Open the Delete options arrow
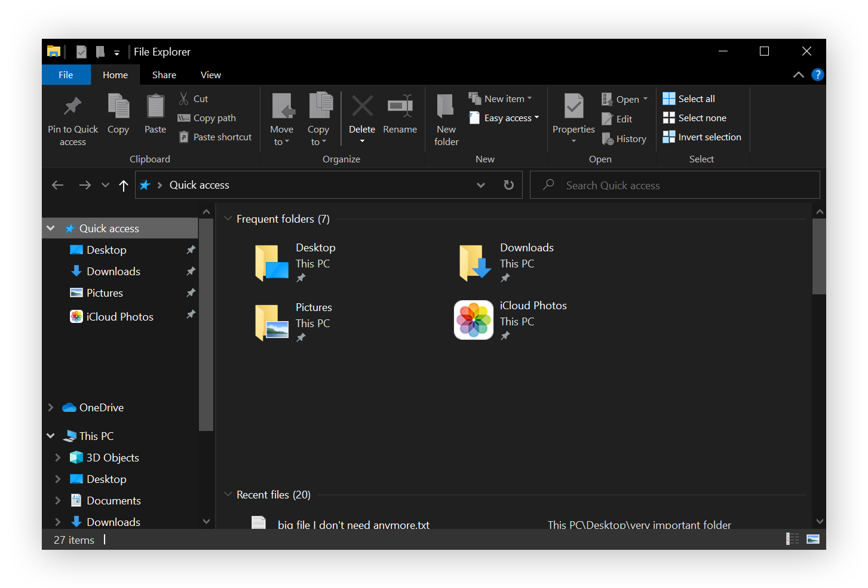Image resolution: width=868 pixels, height=588 pixels. click(362, 141)
